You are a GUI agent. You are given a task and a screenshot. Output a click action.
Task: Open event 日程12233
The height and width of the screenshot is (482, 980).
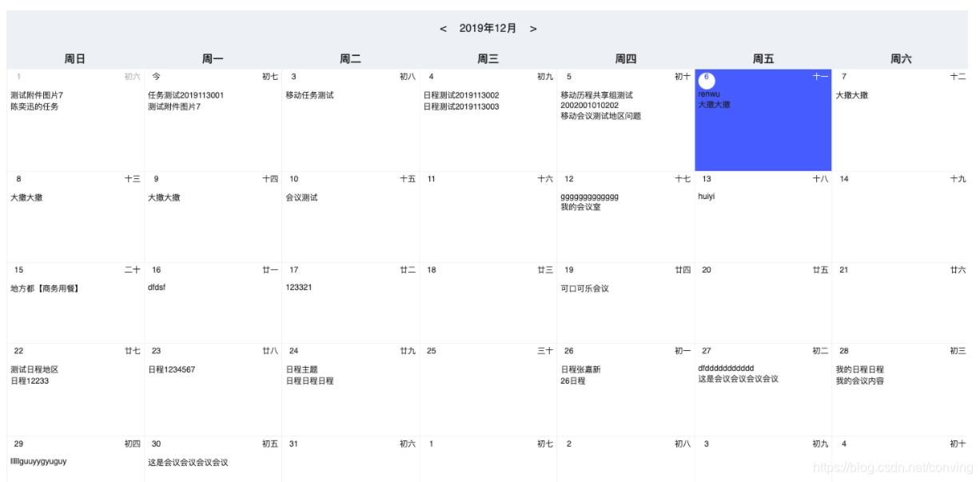[x=30, y=381]
